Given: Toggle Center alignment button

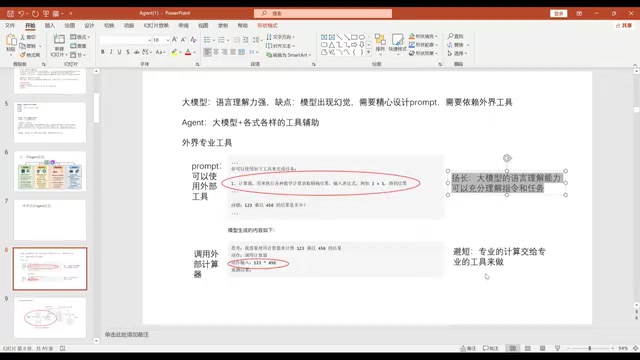Looking at the screenshot, I should (x=216, y=52).
